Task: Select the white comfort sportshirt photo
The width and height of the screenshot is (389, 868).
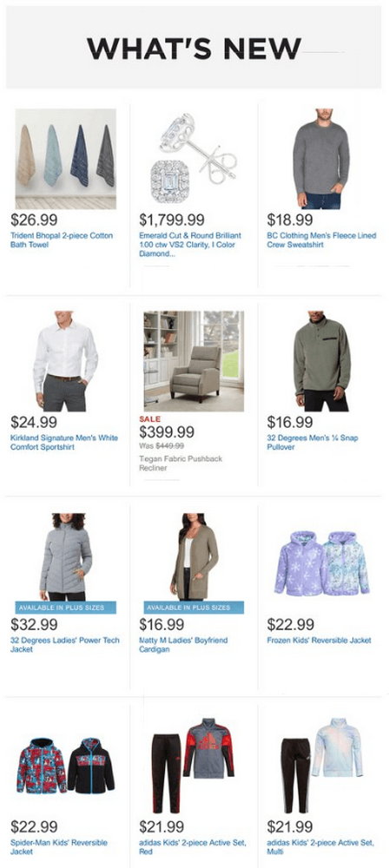Action: 65,361
